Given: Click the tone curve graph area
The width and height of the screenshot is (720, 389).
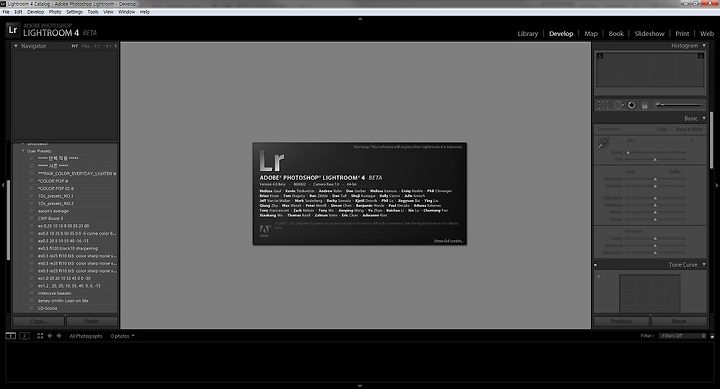Looking at the screenshot, I should click(x=649, y=294).
